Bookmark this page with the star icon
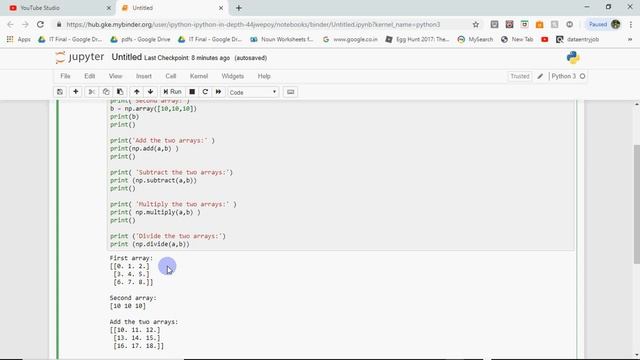Image resolution: width=640 pixels, height=360 pixels. coord(476,24)
